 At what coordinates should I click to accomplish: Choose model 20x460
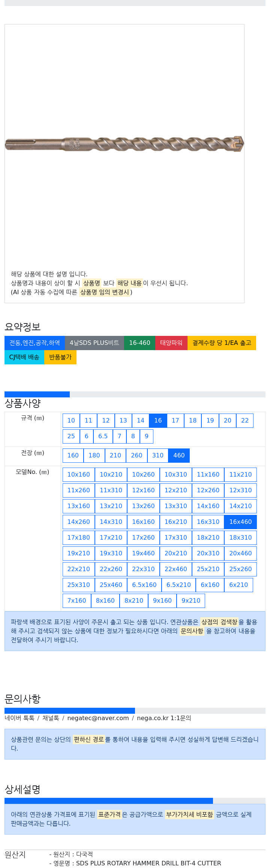click(x=240, y=554)
